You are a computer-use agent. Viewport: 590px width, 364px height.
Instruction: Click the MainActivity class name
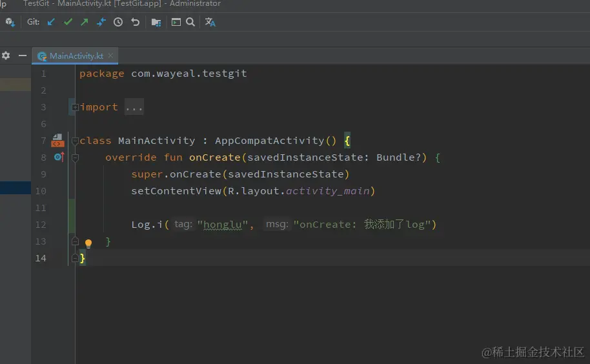pos(156,141)
